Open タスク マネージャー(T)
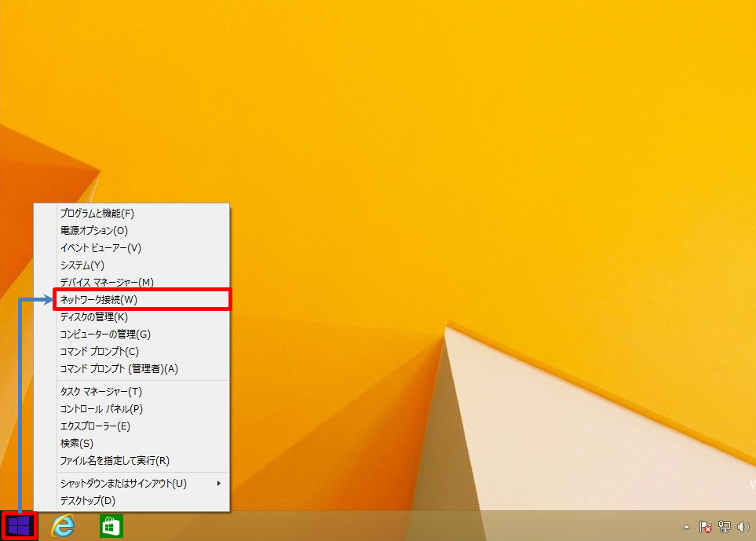Viewport: 756px width, 541px height. (132, 392)
